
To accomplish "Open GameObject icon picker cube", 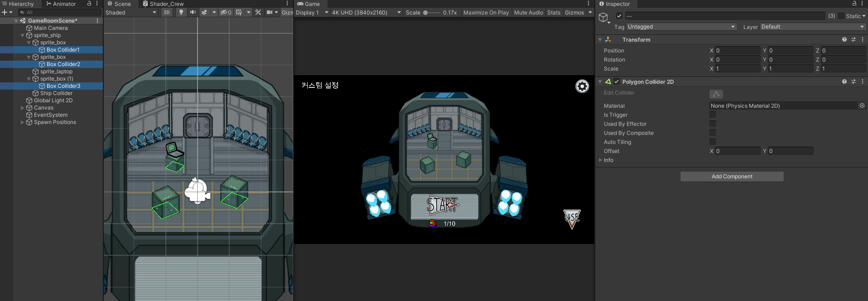I will click(x=604, y=18).
